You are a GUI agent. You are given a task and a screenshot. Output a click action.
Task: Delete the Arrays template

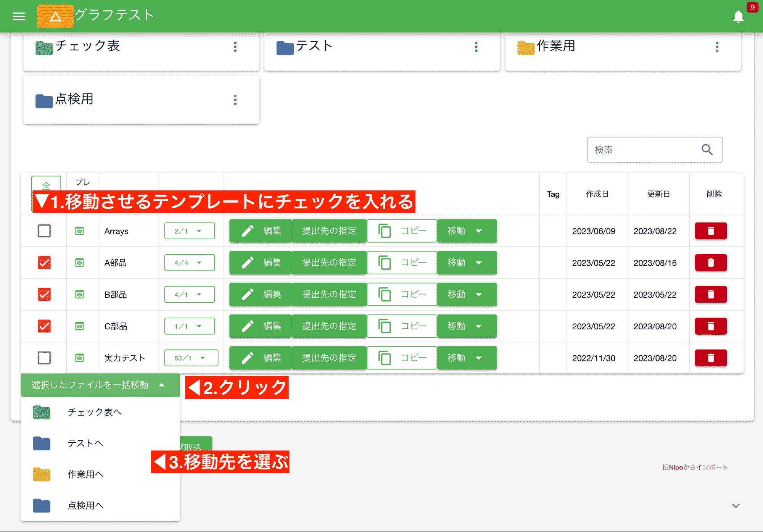click(711, 231)
